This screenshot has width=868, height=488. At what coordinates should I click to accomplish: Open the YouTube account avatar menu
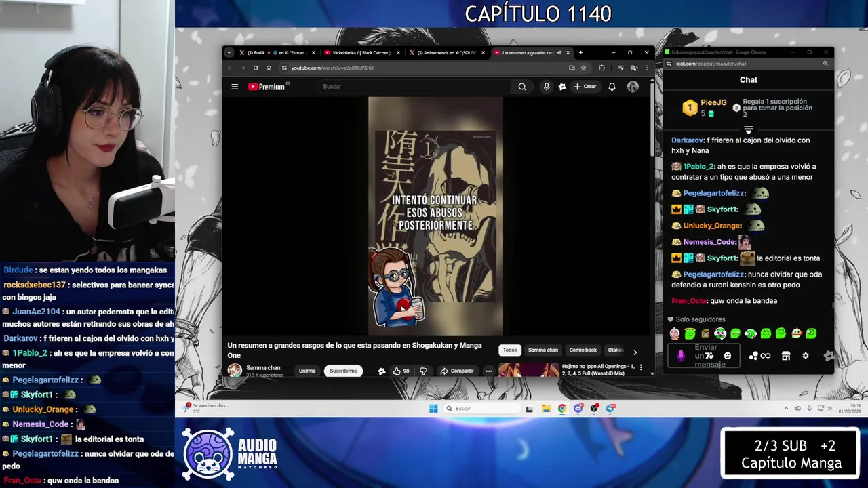tap(633, 87)
